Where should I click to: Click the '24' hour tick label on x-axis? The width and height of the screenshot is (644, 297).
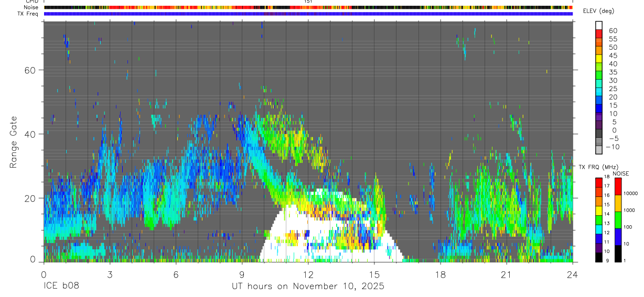click(x=573, y=274)
